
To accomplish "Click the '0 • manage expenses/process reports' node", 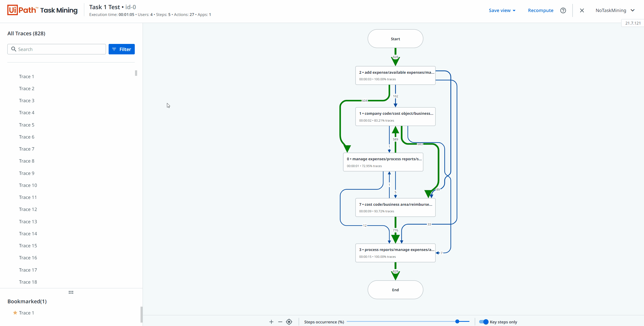I will pos(383,162).
